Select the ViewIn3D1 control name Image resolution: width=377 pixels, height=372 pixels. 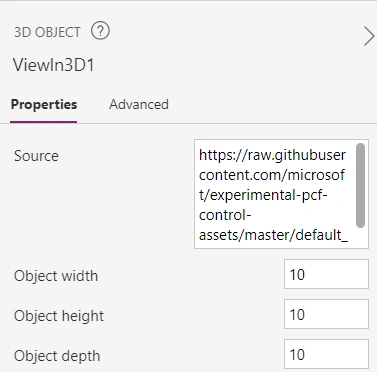54,65
